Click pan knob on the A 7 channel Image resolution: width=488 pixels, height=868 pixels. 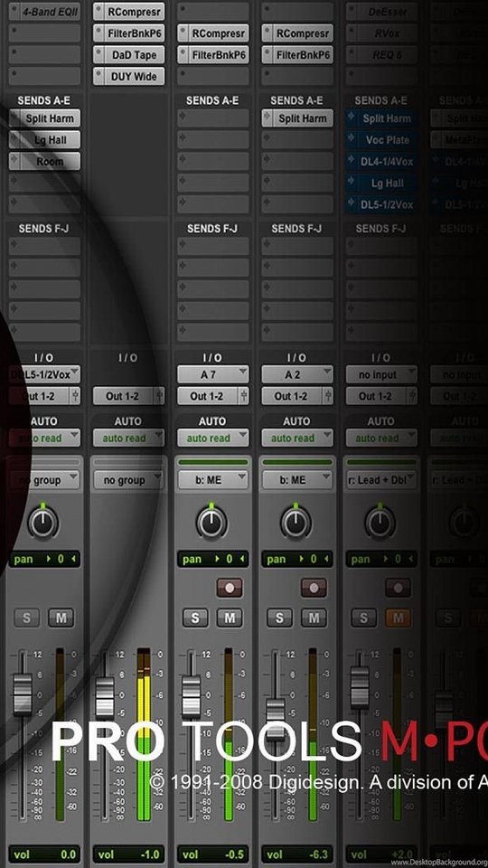(x=211, y=522)
